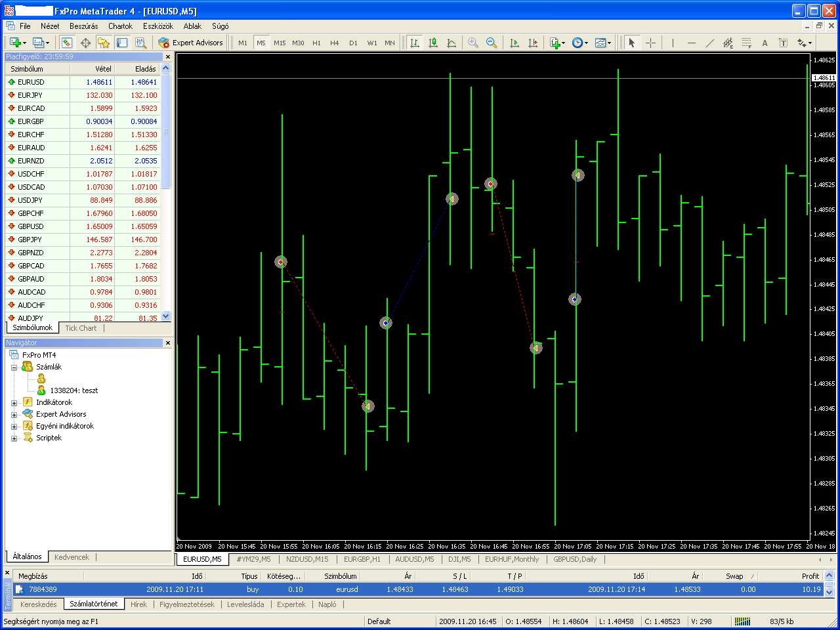This screenshot has height=630, width=840.
Task: Toggle chart shift from right edge
Action: tap(533, 43)
